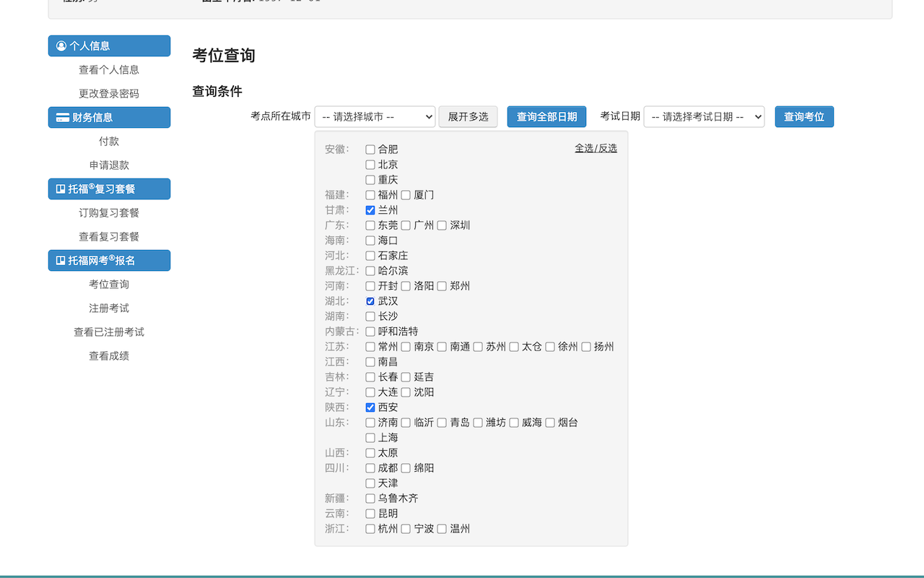Collapse the city multi-select with 展开多选

468,116
